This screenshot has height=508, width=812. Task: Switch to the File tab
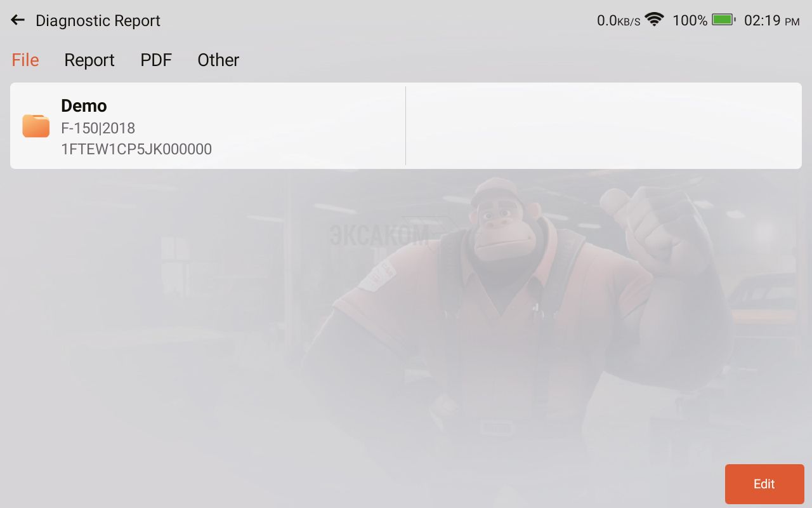coord(25,60)
